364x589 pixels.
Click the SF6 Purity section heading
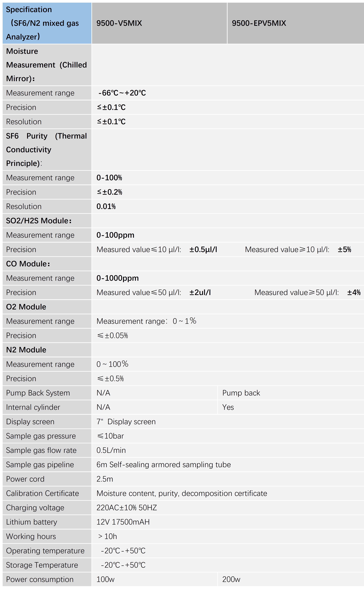[46, 150]
